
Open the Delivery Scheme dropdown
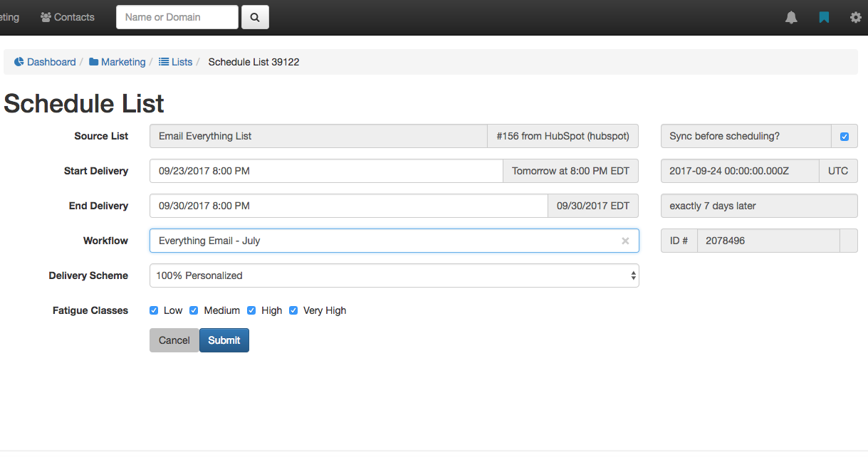pyautogui.click(x=394, y=275)
